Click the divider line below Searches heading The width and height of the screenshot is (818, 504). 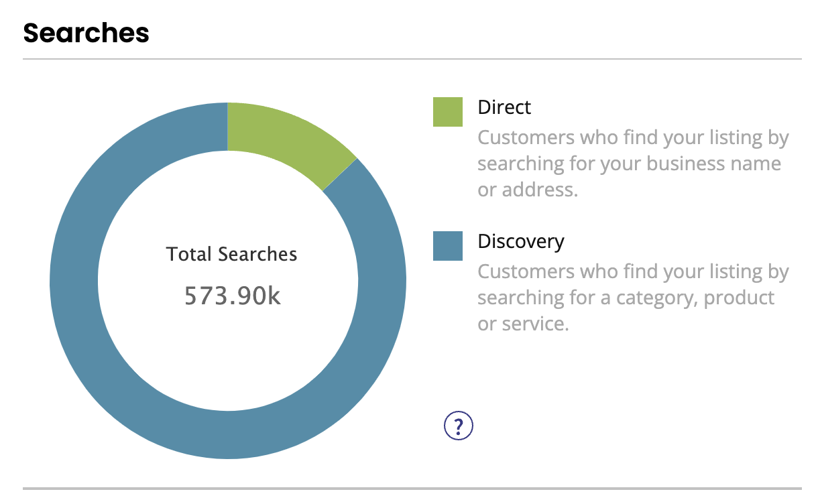coord(412,59)
